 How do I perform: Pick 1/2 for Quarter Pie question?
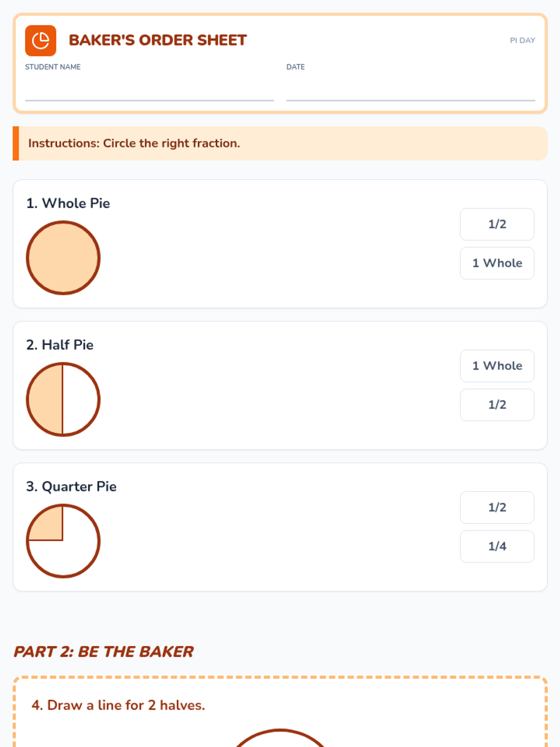(x=497, y=507)
